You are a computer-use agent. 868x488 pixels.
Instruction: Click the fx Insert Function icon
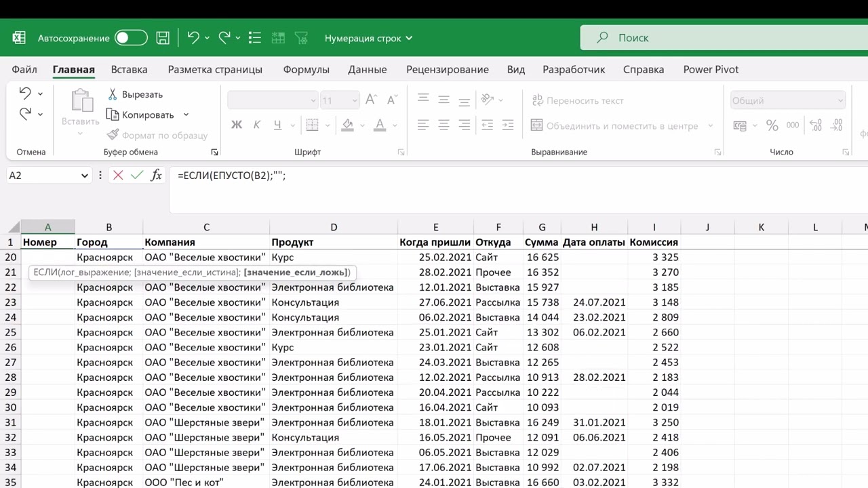click(x=156, y=176)
